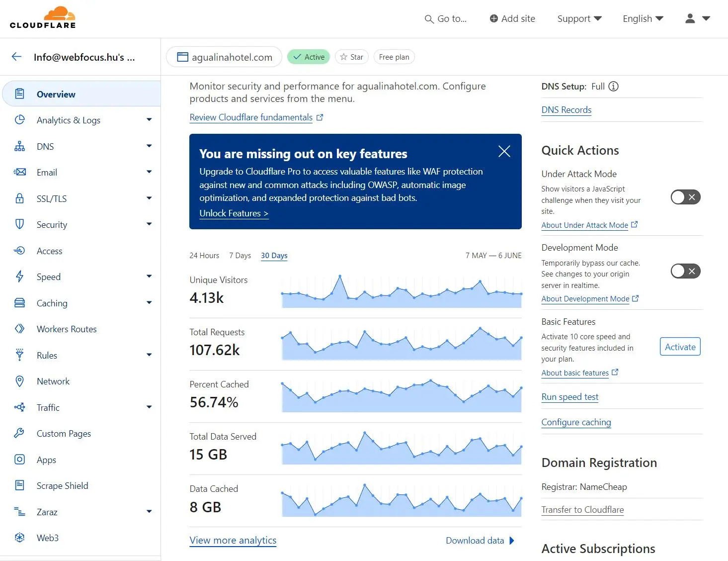
Task: Click the Activate basic features button
Action: coord(680,347)
